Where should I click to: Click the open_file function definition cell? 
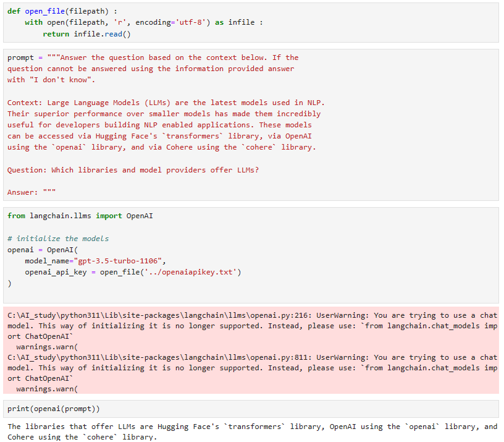251,22
